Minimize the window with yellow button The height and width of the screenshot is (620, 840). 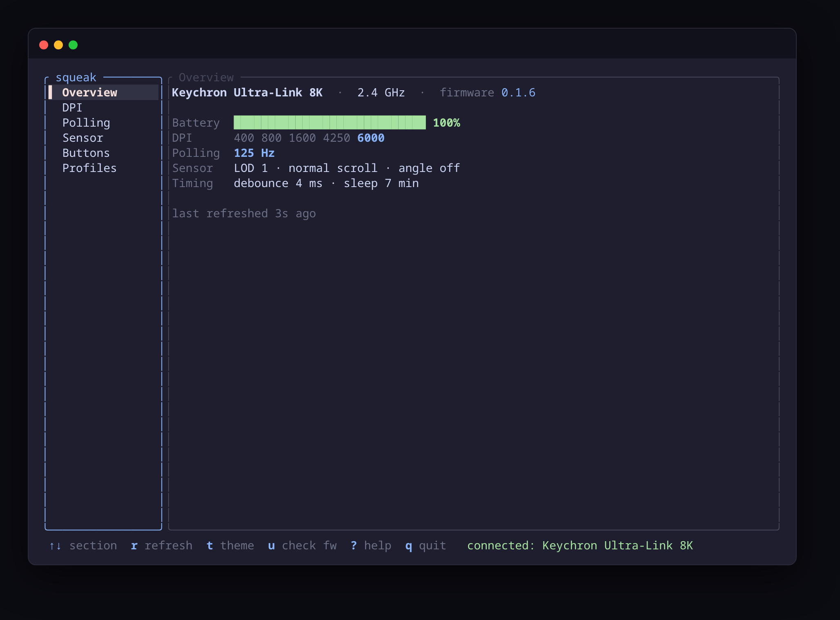pos(58,45)
